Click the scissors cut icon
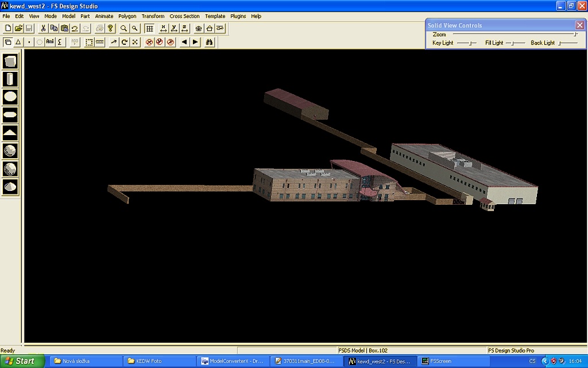Image resolution: width=588 pixels, height=368 pixels. tap(43, 28)
